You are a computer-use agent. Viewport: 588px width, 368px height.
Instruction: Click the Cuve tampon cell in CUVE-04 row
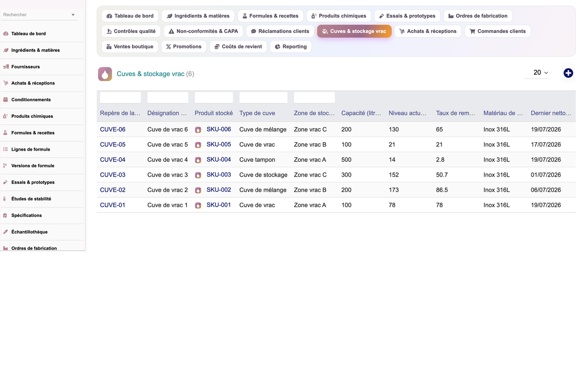[257, 159]
